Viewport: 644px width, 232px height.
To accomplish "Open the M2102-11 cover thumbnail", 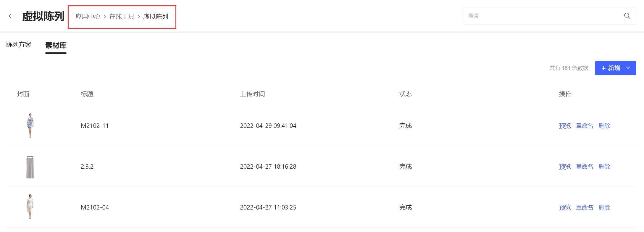I will pyautogui.click(x=30, y=125).
